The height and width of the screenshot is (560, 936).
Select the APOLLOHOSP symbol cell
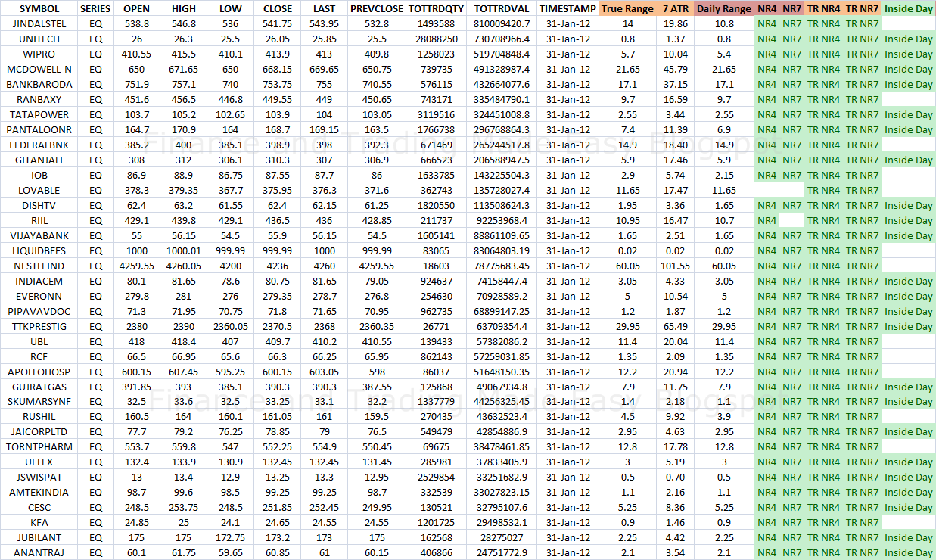click(39, 372)
